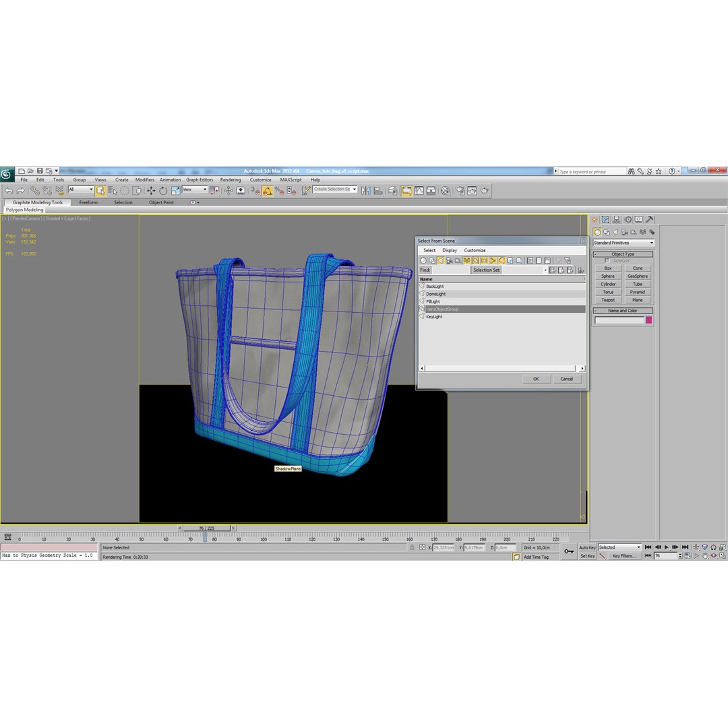
Task: Toggle Display Lights filter in Select From Scene
Action: click(441, 261)
